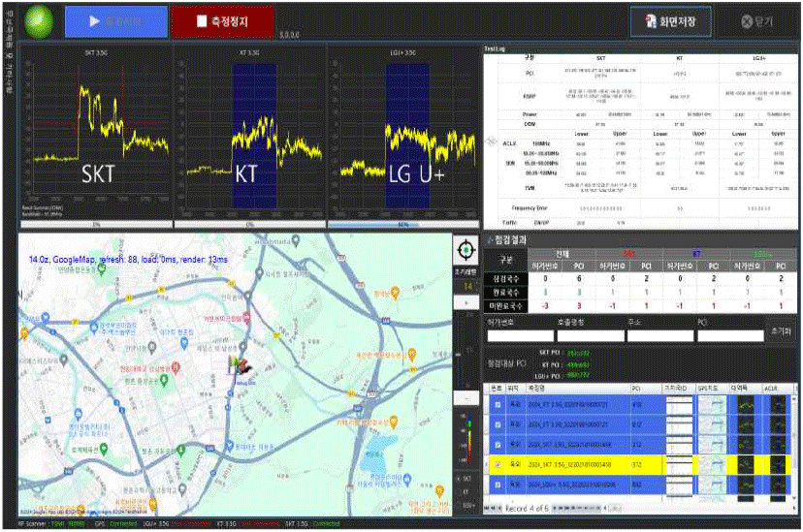This screenshot has height=532, width=803.
Task: Open the LGU+ row's GPS map thumbnail
Action: pyautogui.click(x=713, y=485)
